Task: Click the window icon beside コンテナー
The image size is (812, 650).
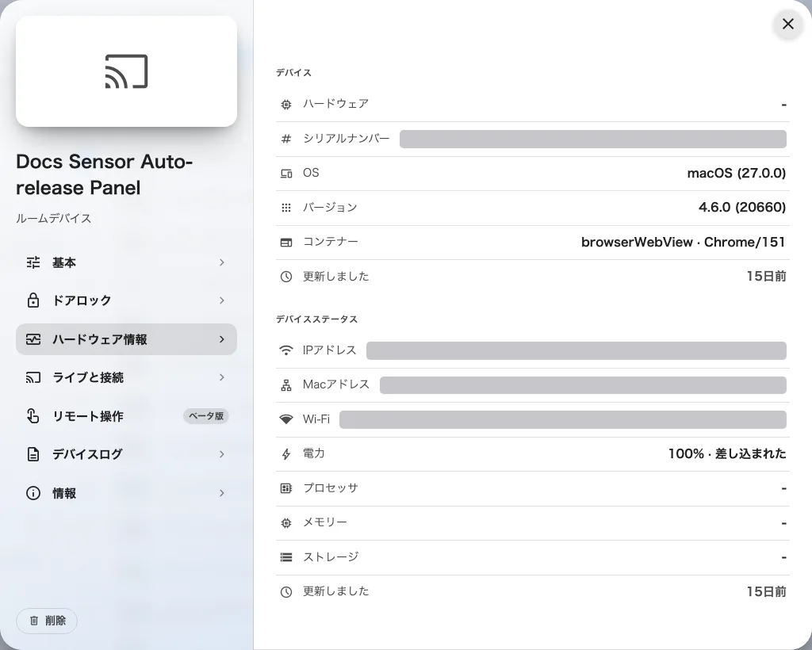Action: pos(285,243)
